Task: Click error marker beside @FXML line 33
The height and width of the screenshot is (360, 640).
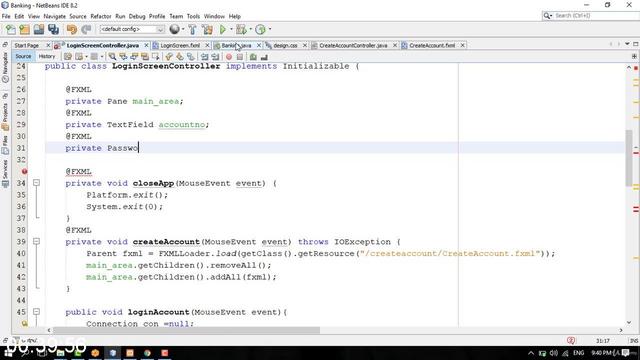Action: click(24, 171)
